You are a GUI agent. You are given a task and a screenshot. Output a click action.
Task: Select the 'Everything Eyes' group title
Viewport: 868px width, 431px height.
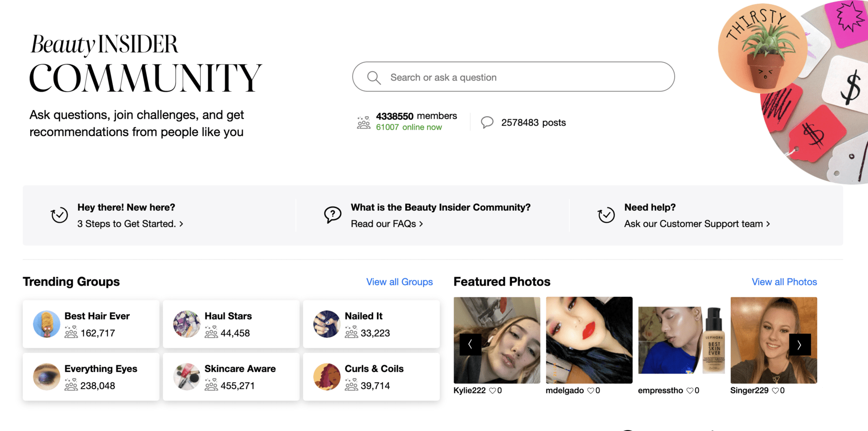(101, 369)
